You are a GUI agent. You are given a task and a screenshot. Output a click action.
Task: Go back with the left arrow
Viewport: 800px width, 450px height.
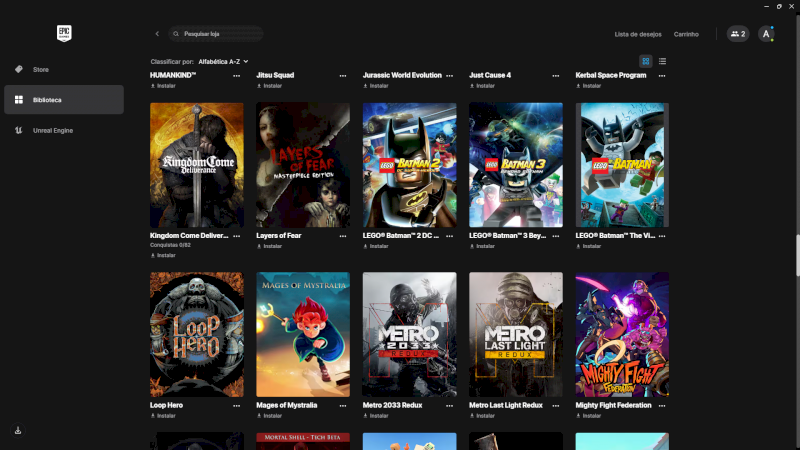click(x=157, y=34)
